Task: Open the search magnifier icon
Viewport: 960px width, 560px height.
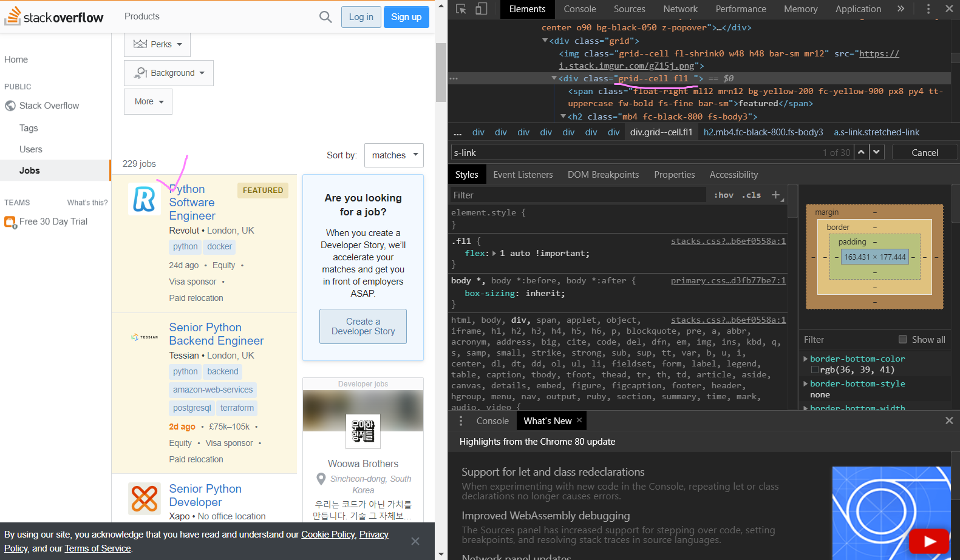Action: point(325,17)
